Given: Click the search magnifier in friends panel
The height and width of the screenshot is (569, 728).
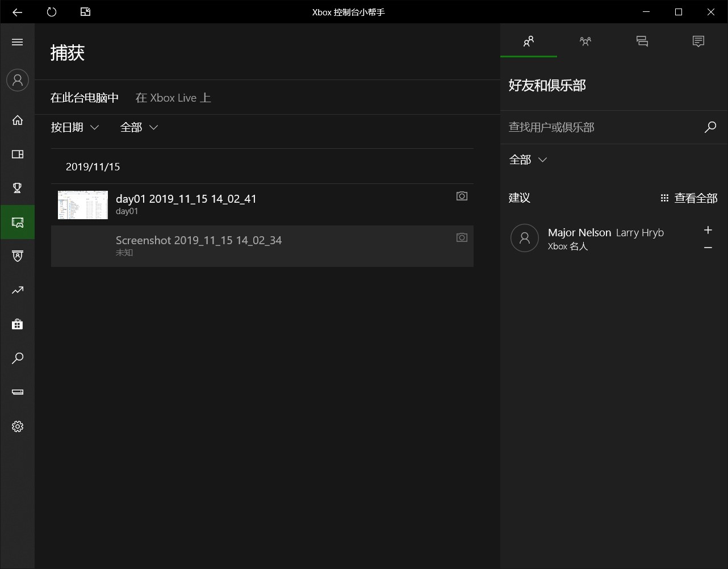Looking at the screenshot, I should point(710,127).
